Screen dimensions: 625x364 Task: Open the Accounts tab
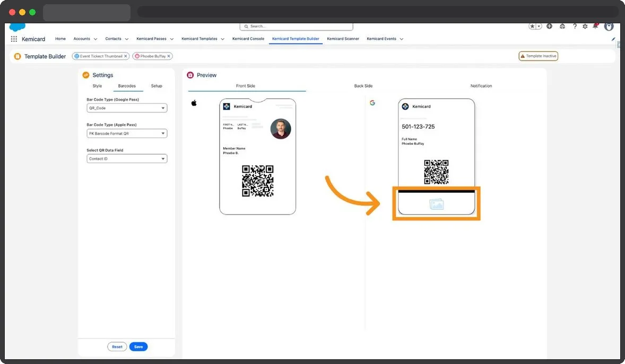click(82, 39)
